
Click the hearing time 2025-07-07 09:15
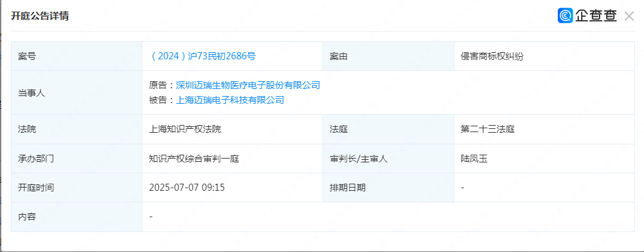(x=187, y=188)
